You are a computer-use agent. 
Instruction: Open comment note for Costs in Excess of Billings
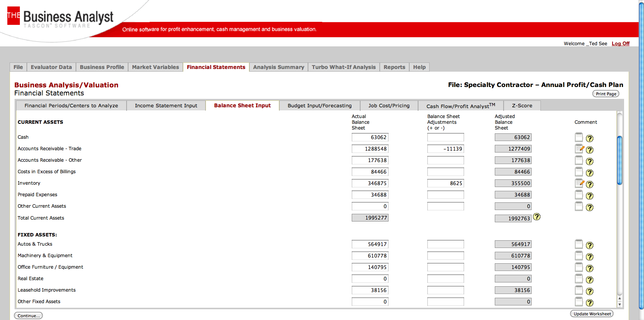point(579,172)
